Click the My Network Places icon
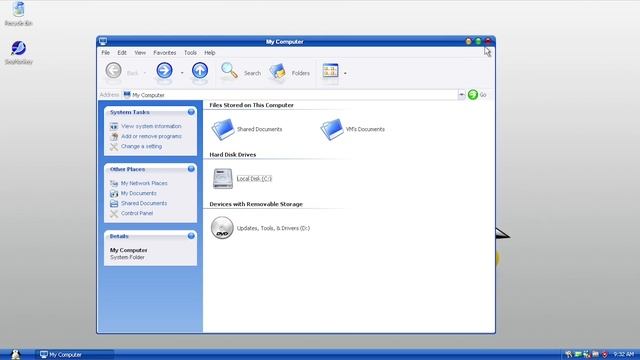The height and width of the screenshot is (360, 640). [114, 183]
